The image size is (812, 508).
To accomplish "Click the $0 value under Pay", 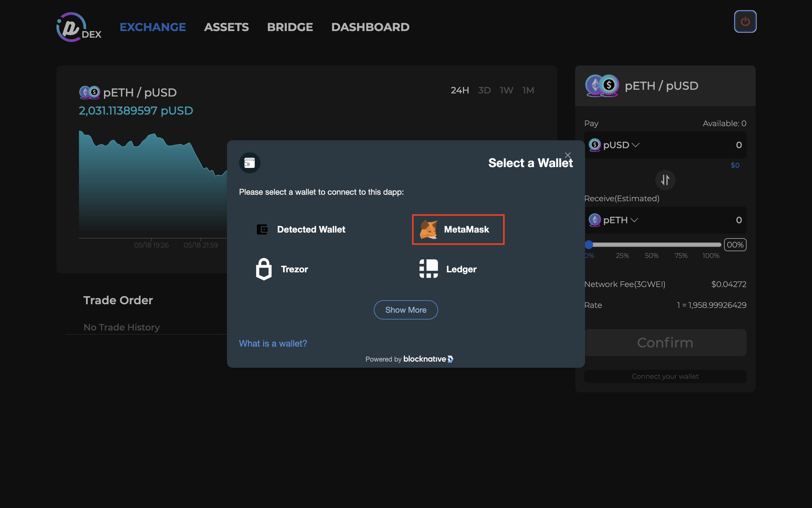I will pyautogui.click(x=735, y=165).
